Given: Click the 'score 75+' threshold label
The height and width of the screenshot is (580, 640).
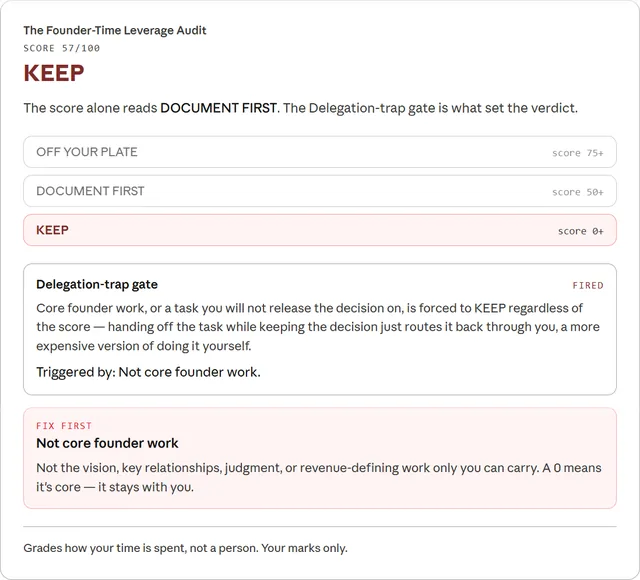Looking at the screenshot, I should (x=578, y=153).
